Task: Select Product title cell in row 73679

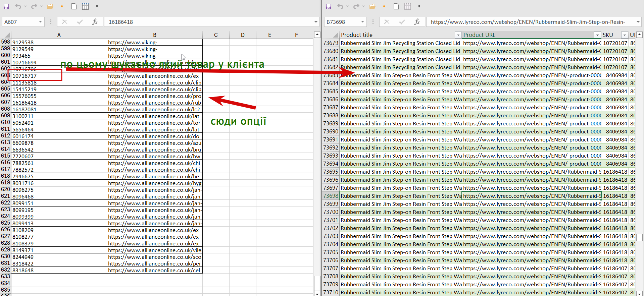Action: click(401, 43)
